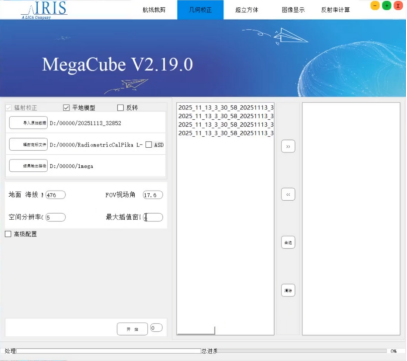Click small field showing 0 beside start button
This screenshot has height=361, width=407.
[x=156, y=328]
